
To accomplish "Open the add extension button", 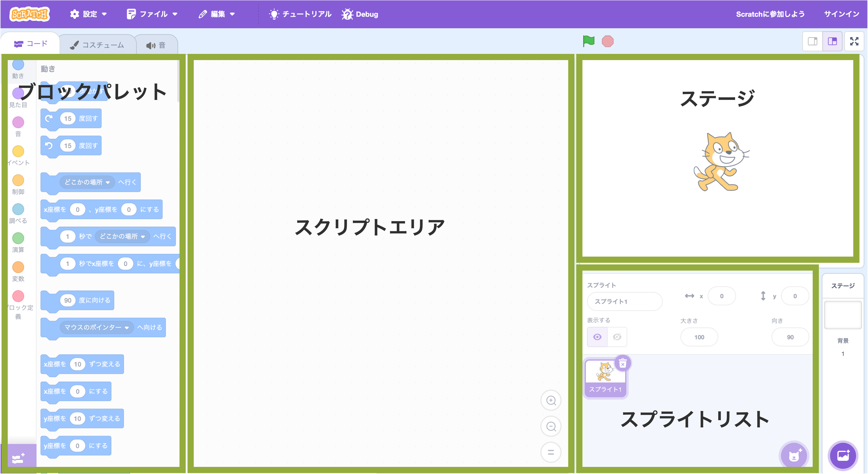I will [x=18, y=458].
